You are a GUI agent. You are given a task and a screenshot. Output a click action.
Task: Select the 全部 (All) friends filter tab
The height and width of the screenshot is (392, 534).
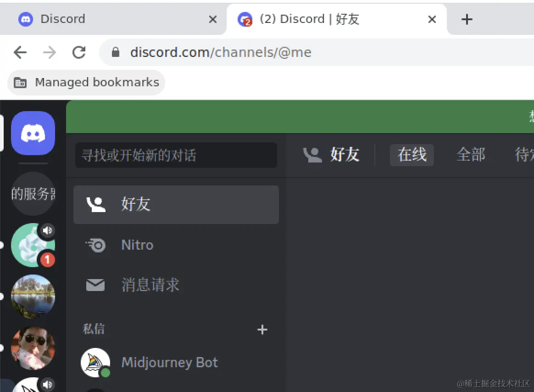click(471, 155)
